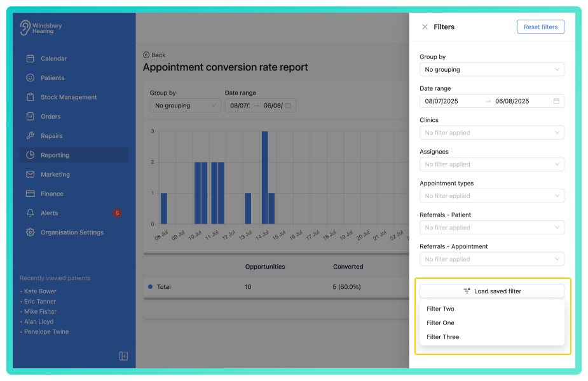Viewport: 588px width, 381px height.
Task: Click the Organisation Settings gear icon
Action: tap(30, 232)
